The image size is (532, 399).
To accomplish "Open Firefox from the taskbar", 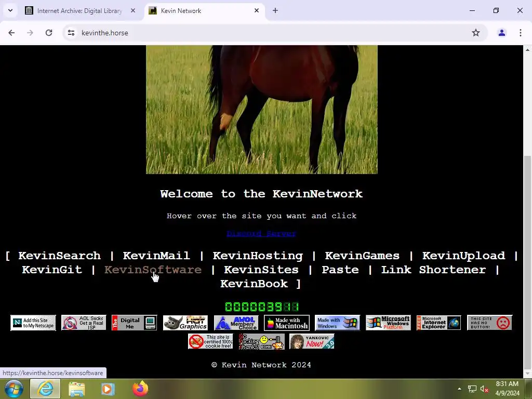I will tap(140, 389).
